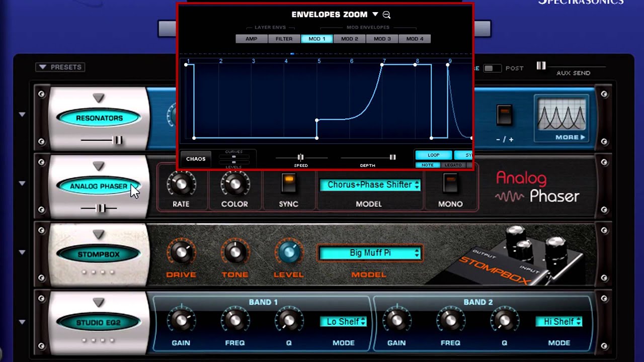Image resolution: width=644 pixels, height=362 pixels.
Task: Open the Hi Shelf mode dropdown
Action: click(x=559, y=322)
